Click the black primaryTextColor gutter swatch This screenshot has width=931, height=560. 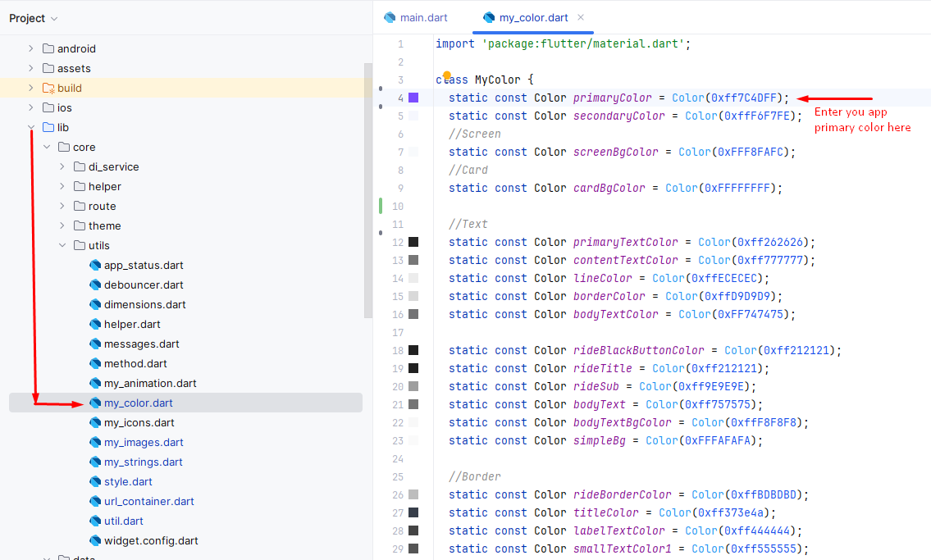[413, 242]
